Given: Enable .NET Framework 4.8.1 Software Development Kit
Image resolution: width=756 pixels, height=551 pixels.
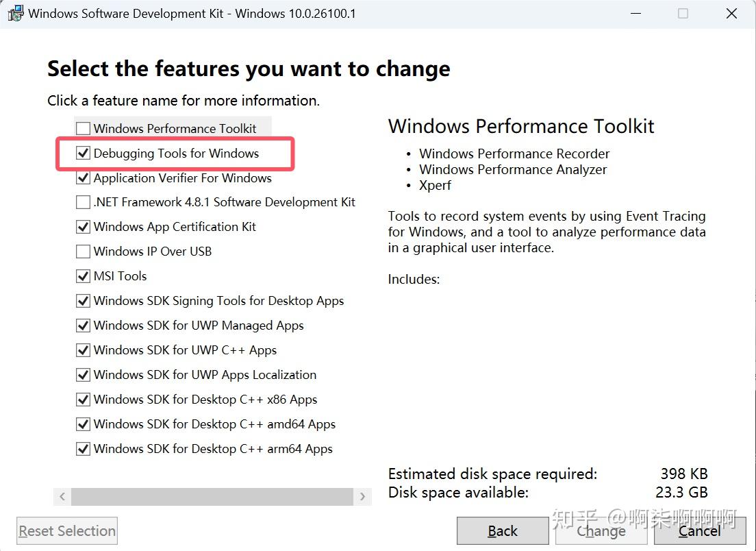Looking at the screenshot, I should coord(83,202).
